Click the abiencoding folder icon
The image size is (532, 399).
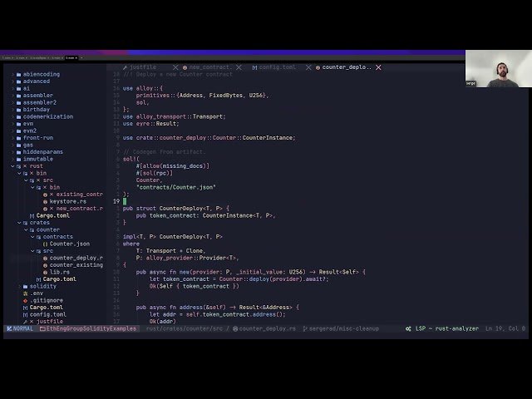[18, 74]
